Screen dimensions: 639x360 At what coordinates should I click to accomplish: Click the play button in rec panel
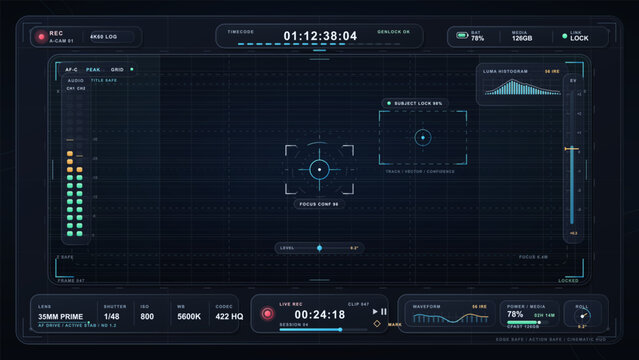(375, 311)
